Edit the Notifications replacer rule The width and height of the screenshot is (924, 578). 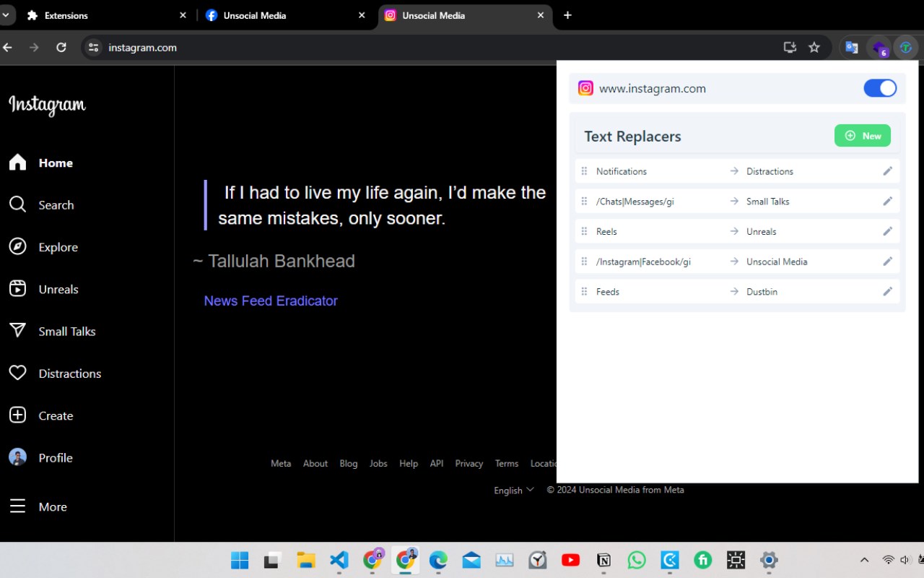click(x=888, y=171)
